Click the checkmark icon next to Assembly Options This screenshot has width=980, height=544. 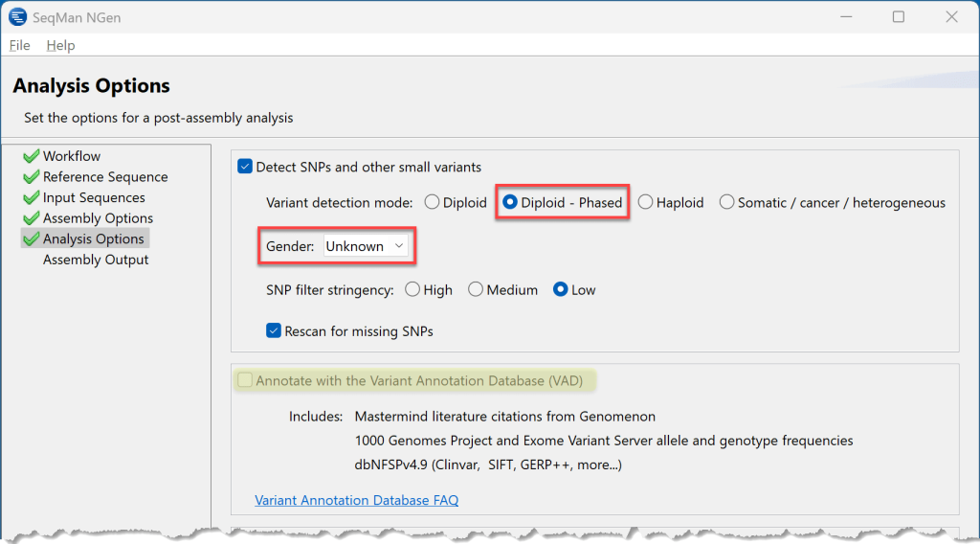(x=32, y=218)
